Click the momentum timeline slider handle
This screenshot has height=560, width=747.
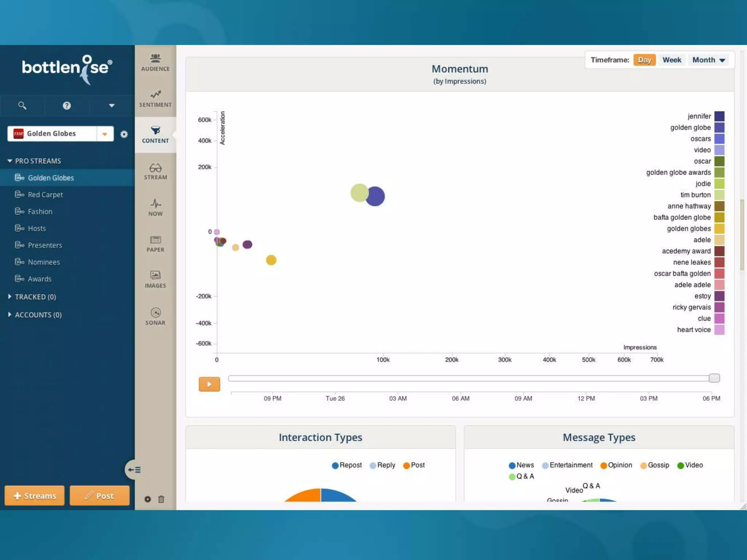pos(714,378)
